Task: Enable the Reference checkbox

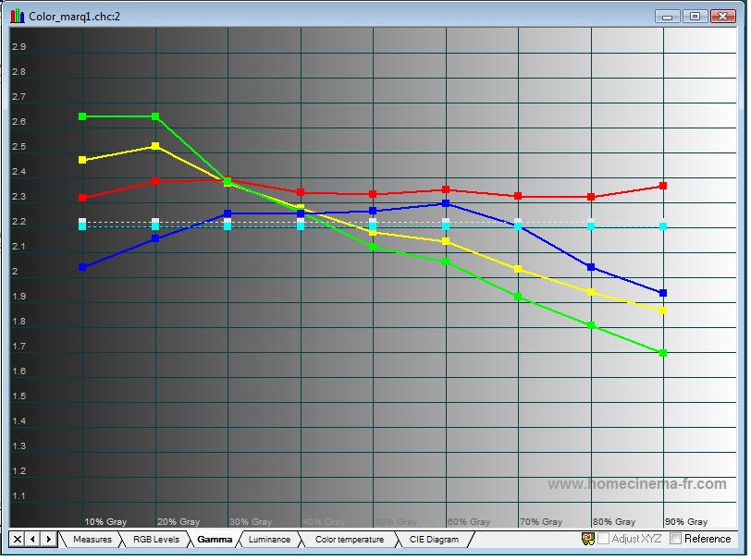Action: (675, 539)
